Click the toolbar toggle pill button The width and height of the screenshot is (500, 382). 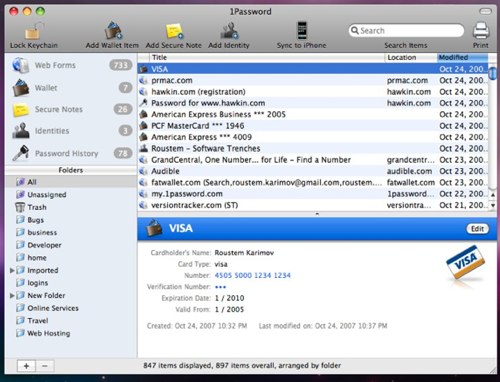pyautogui.click(x=485, y=11)
